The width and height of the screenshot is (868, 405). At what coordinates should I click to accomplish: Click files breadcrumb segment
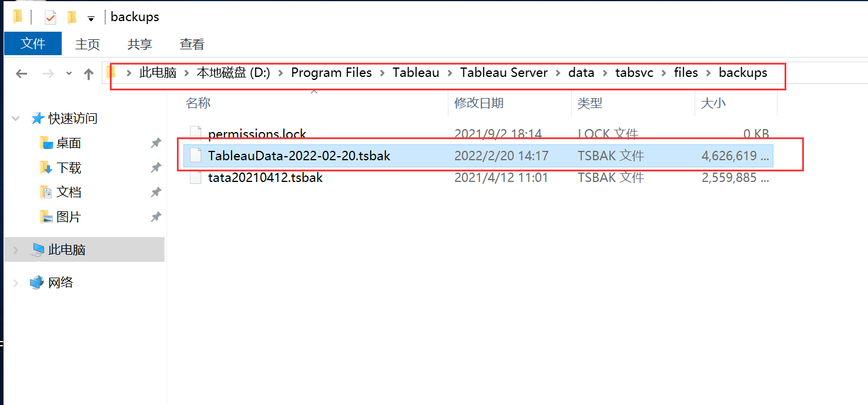(686, 73)
